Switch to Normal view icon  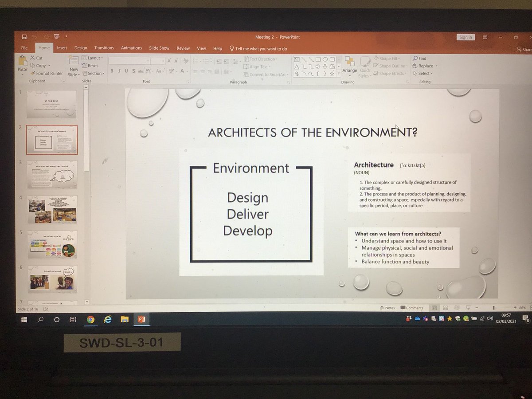pos(434,308)
